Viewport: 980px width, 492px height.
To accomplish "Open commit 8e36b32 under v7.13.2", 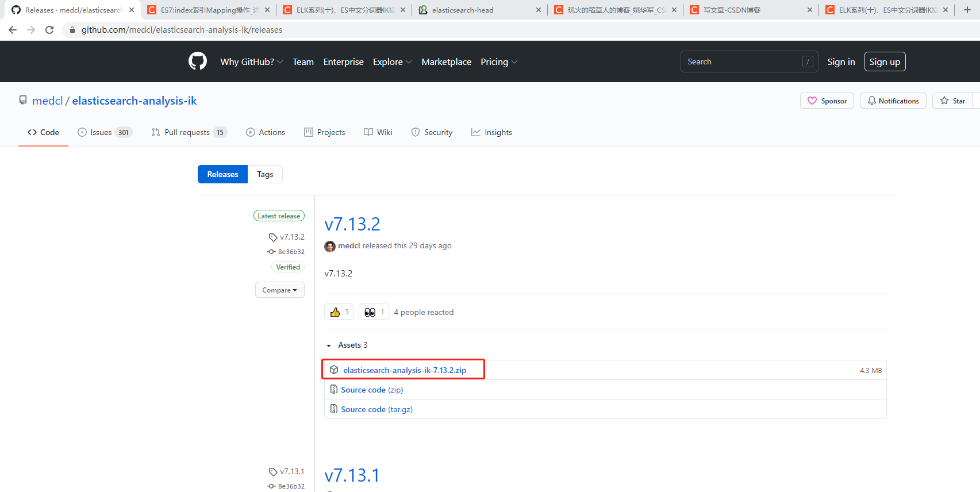I will click(286, 252).
